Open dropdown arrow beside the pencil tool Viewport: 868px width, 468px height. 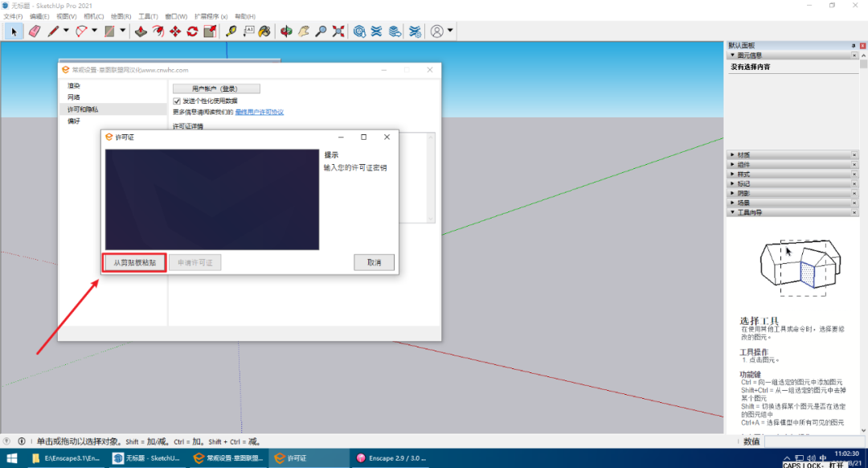point(66,31)
